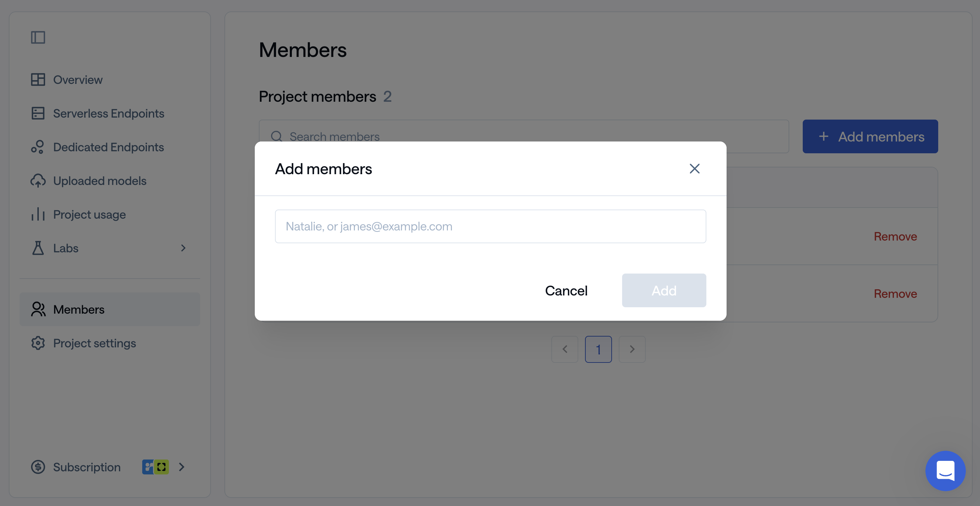The height and width of the screenshot is (506, 980).
Task: Open Serverless Endpoints via its icon
Action: coord(38,113)
